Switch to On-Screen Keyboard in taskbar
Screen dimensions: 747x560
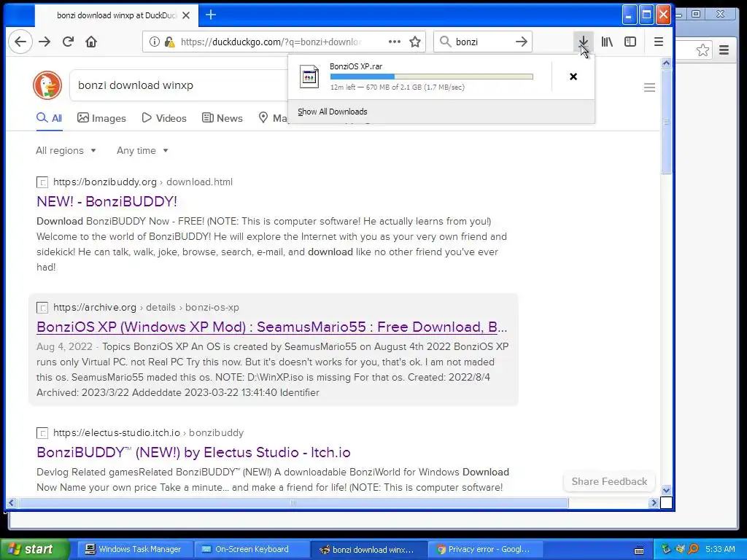coord(251,550)
